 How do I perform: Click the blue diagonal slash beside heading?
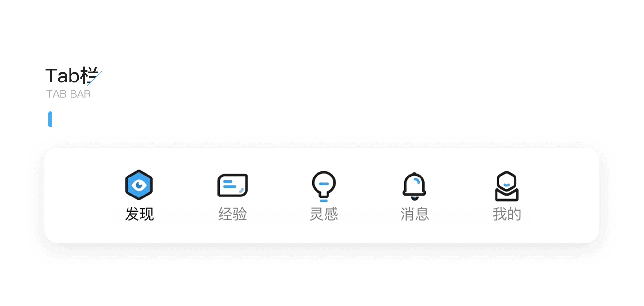pos(95,78)
